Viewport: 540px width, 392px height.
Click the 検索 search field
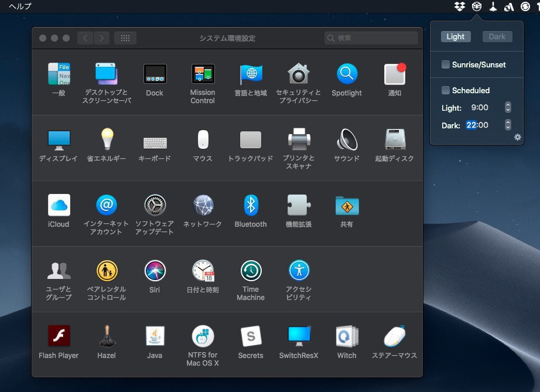[x=371, y=38]
